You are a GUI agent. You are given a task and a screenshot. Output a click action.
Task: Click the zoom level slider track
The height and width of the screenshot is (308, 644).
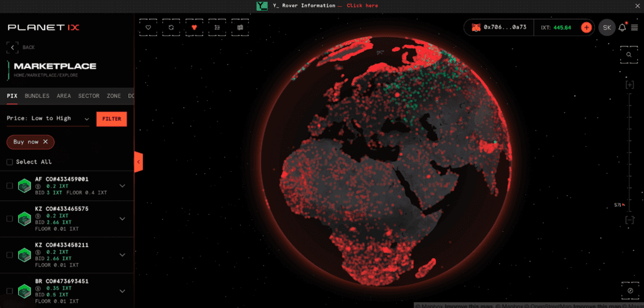click(x=630, y=151)
